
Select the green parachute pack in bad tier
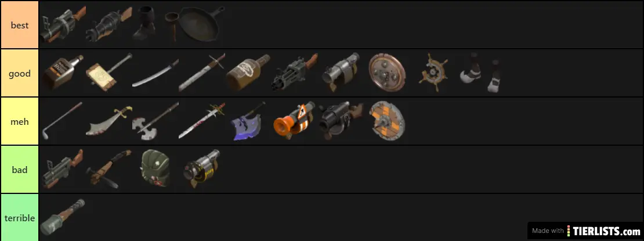[x=155, y=169]
